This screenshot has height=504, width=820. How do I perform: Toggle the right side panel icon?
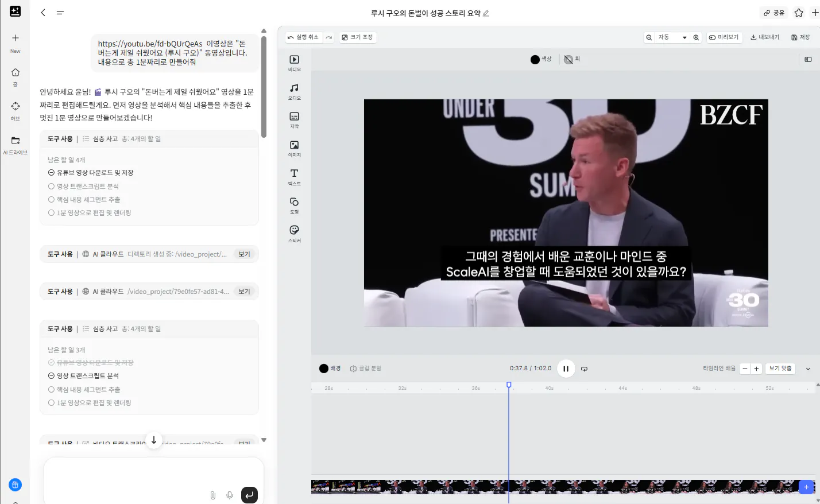[x=808, y=59]
